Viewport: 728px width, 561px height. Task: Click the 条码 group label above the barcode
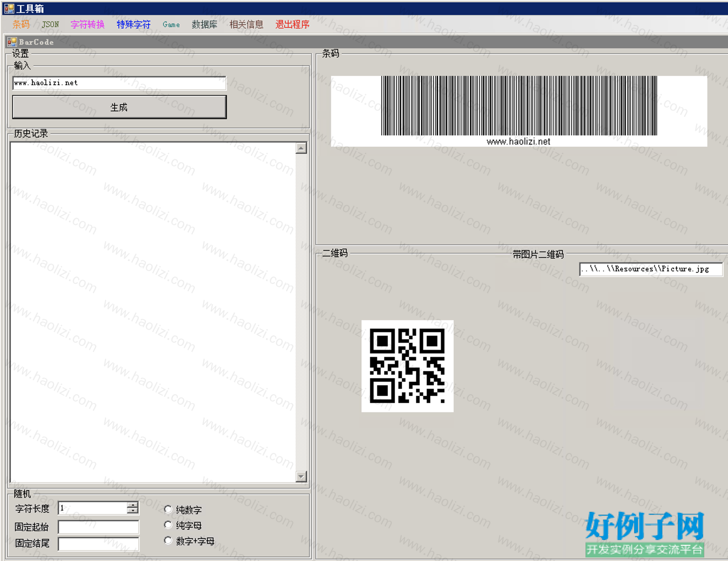pos(330,53)
